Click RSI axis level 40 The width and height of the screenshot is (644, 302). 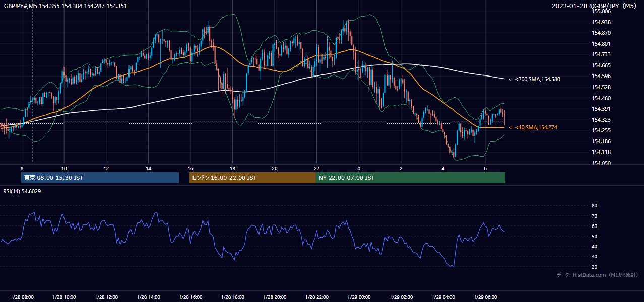[594, 246]
